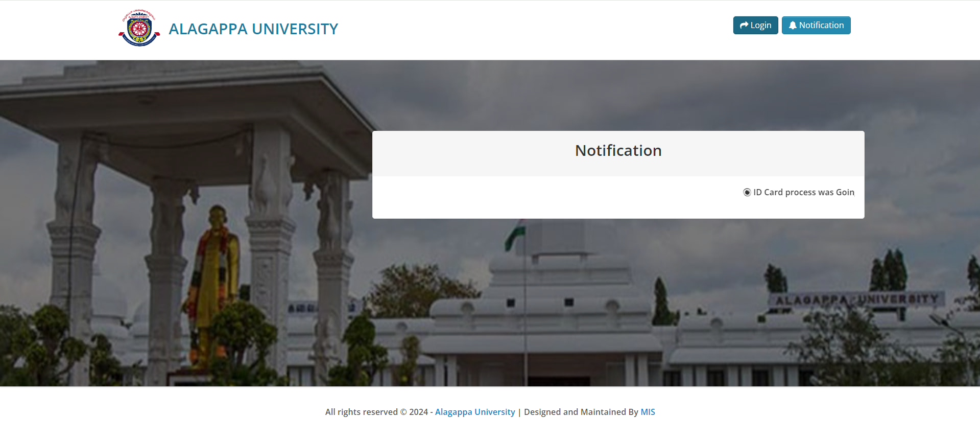Click the share-arrow icon on the Login button
This screenshot has width=980, height=441.
[x=744, y=26]
